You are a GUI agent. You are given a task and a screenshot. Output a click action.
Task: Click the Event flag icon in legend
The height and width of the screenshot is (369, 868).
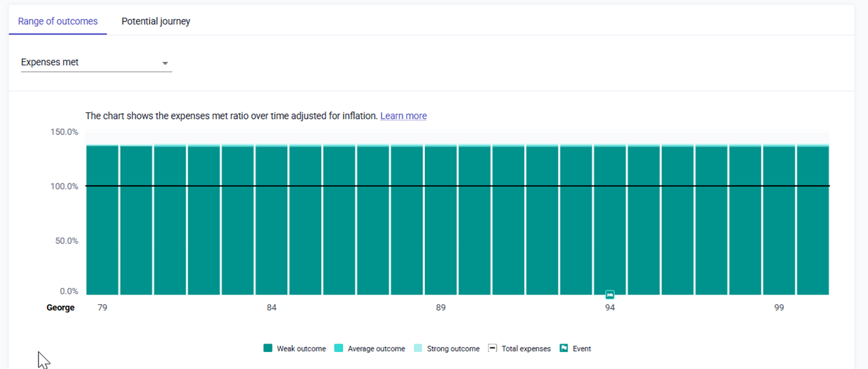click(x=563, y=349)
